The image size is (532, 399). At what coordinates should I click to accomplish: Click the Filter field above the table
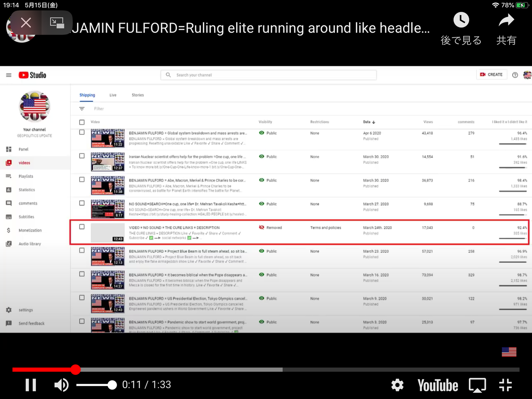tap(99, 109)
